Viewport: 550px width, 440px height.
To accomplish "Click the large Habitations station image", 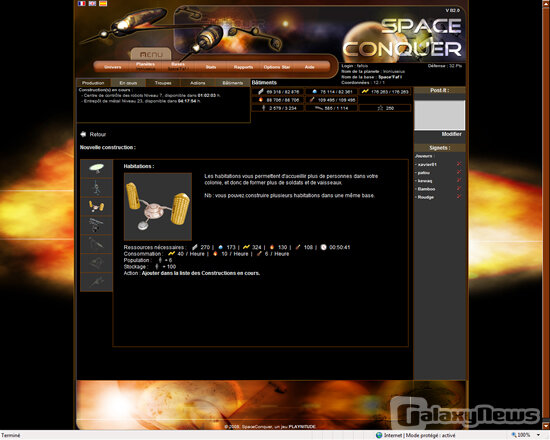I will click(x=158, y=207).
